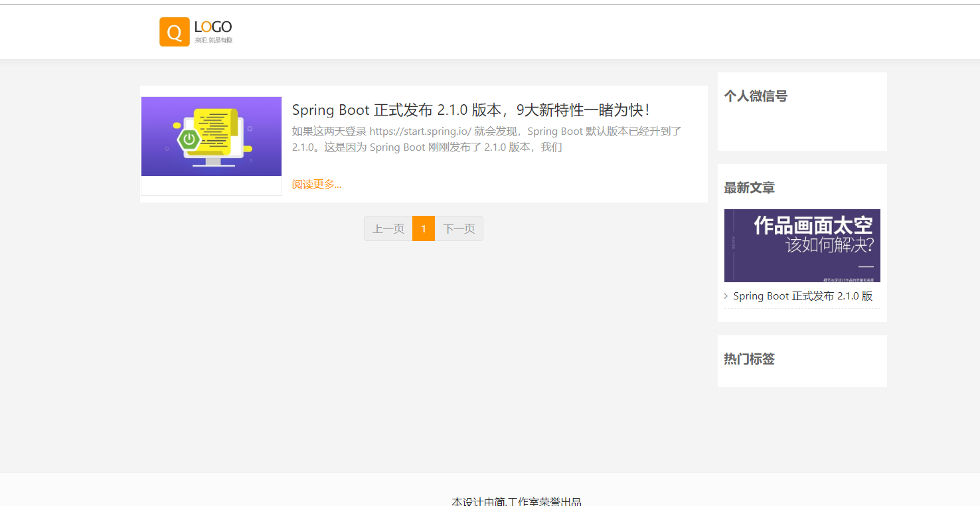This screenshot has height=506, width=980.
Task: Follow the 阅读更多... read more link
Action: coord(317,185)
